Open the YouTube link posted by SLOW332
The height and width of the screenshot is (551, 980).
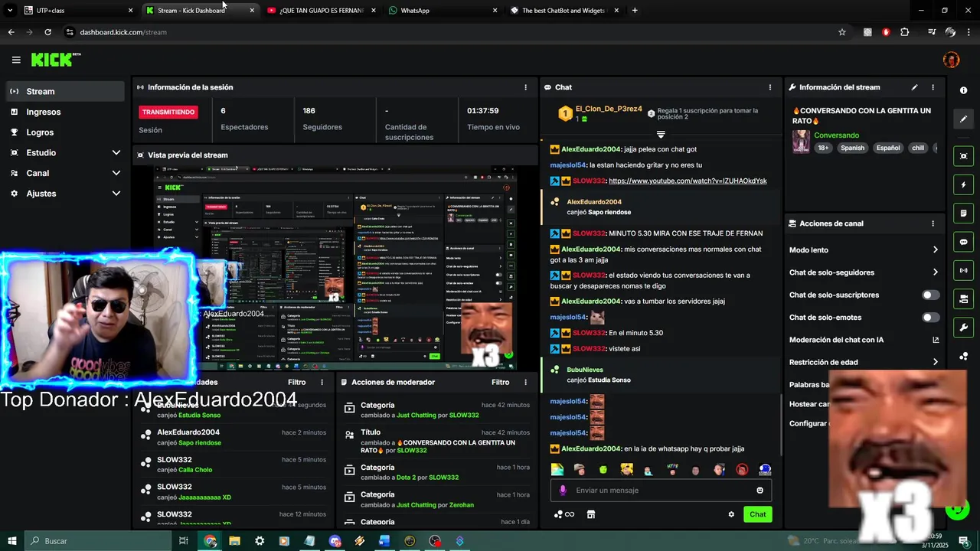[688, 181]
